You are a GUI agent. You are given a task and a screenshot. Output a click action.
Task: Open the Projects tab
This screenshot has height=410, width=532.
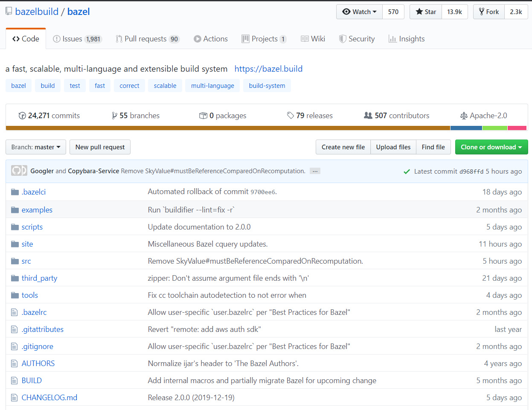click(x=264, y=39)
